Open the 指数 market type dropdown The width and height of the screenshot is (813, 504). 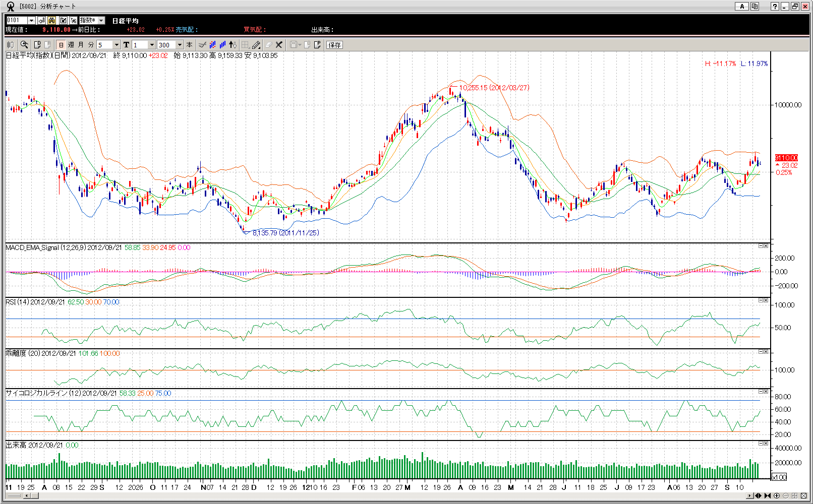click(101, 21)
